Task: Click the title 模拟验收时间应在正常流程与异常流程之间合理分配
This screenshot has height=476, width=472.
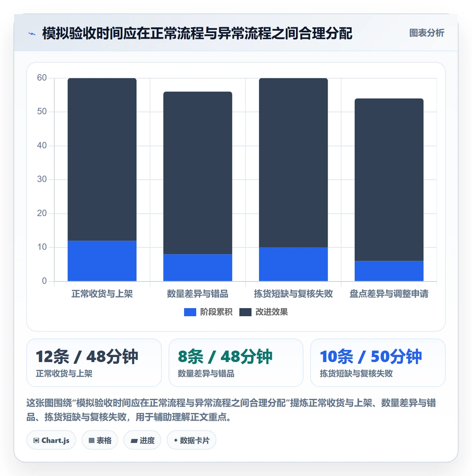Action: (x=197, y=34)
